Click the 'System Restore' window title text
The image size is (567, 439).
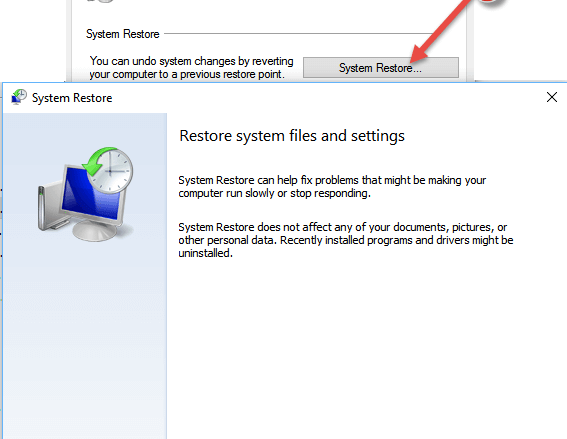pos(72,98)
